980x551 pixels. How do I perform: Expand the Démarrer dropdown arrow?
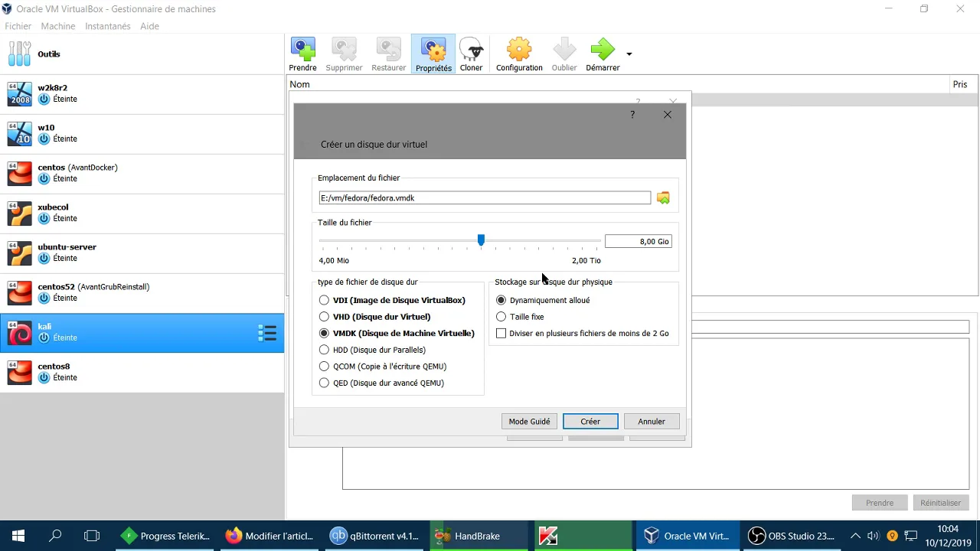[x=629, y=54]
